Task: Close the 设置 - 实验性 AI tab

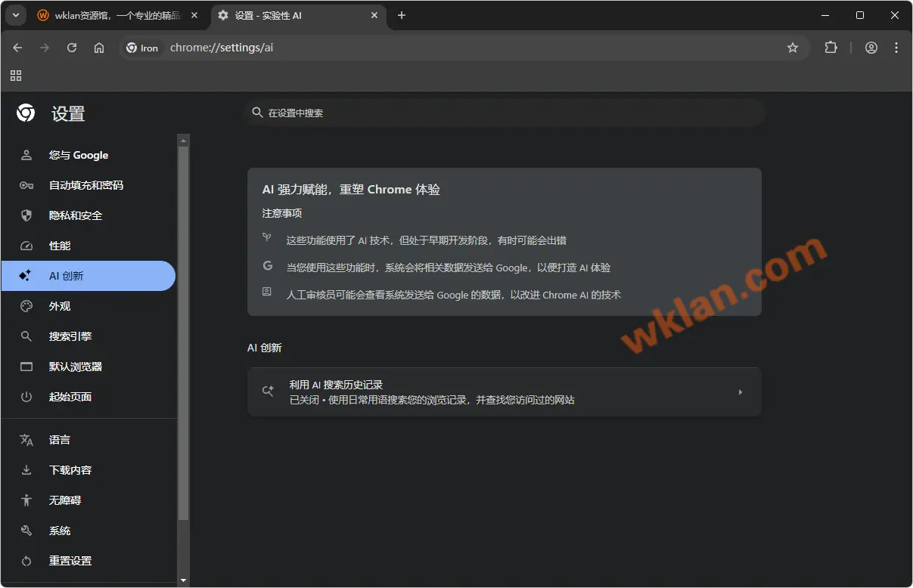Action: 376,15
